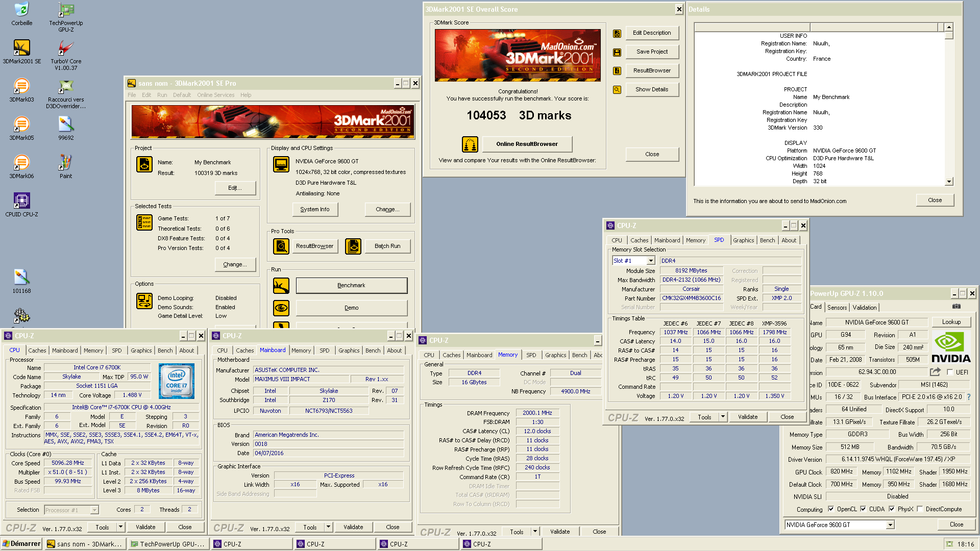Switch to Bench tab in CPU-Z Memory window

pyautogui.click(x=579, y=355)
